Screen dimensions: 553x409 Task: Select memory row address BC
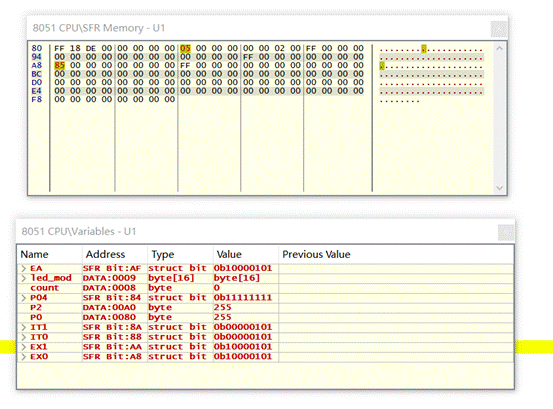(x=37, y=74)
